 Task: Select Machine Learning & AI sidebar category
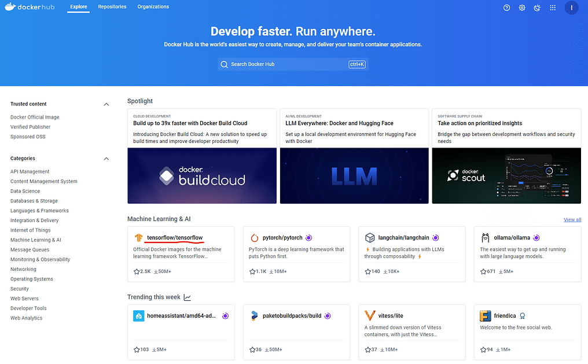36,240
